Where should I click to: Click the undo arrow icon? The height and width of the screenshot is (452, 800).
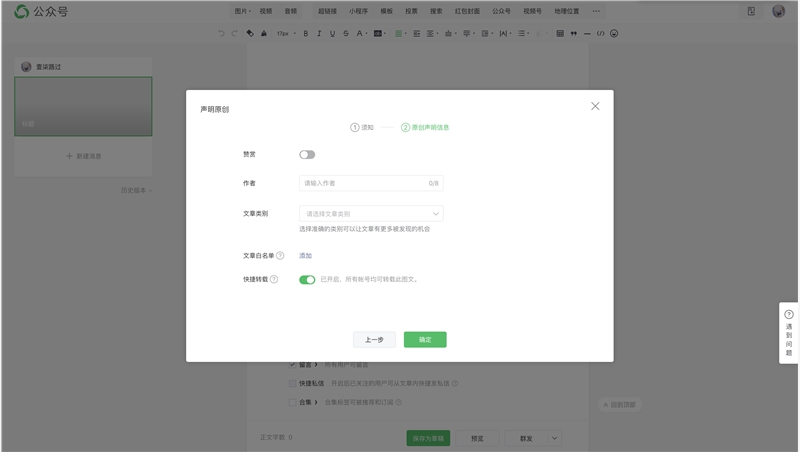click(x=221, y=33)
